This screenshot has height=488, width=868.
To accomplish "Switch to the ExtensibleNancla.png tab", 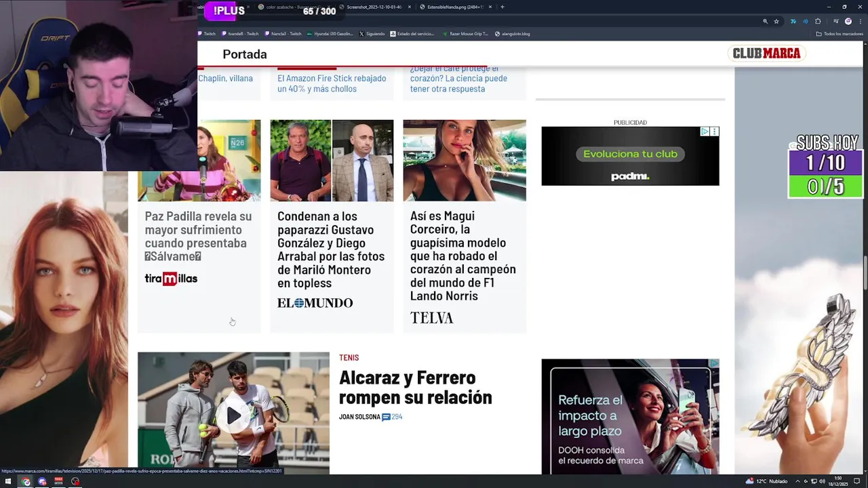I will [x=456, y=7].
